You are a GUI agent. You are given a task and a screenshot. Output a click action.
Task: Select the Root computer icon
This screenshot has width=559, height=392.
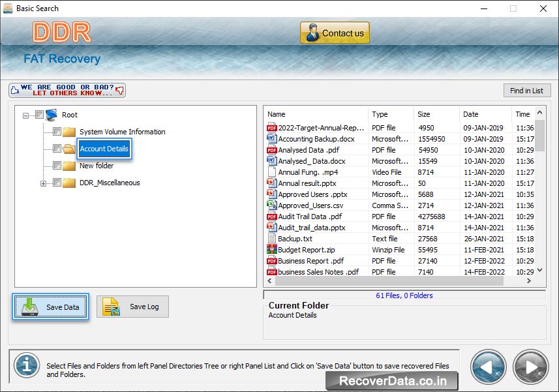click(x=52, y=115)
